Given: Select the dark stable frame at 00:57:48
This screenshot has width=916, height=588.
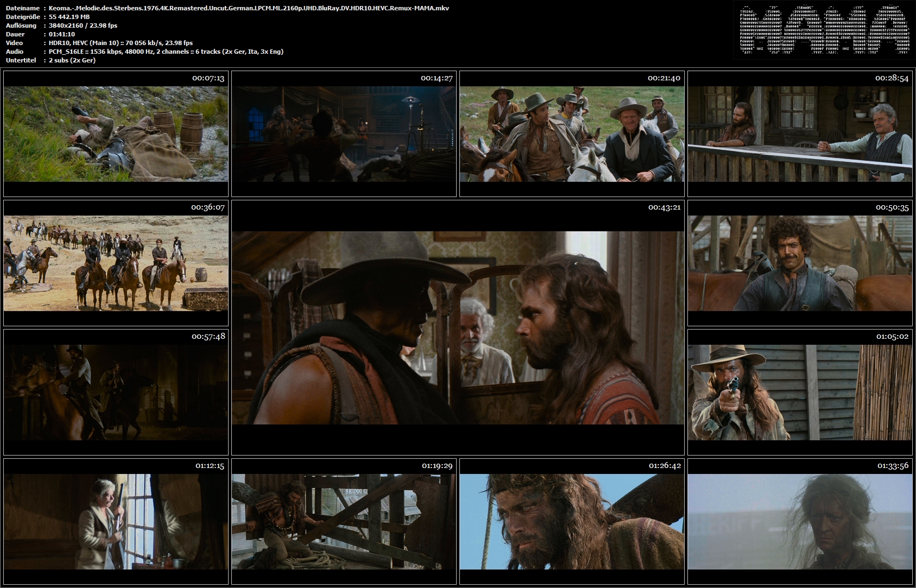Looking at the screenshot, I should [x=116, y=392].
